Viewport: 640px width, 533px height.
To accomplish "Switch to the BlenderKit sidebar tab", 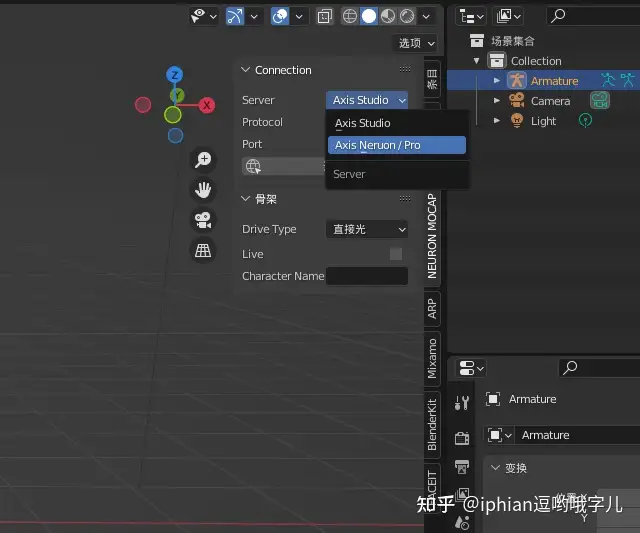I will pos(432,425).
